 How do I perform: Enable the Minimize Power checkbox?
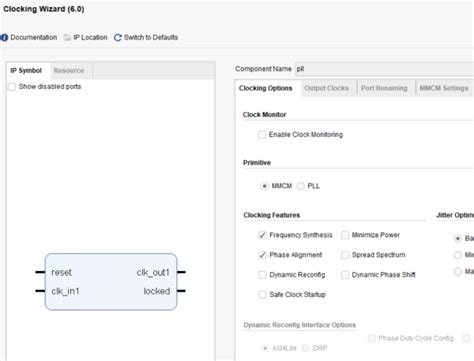pos(345,235)
